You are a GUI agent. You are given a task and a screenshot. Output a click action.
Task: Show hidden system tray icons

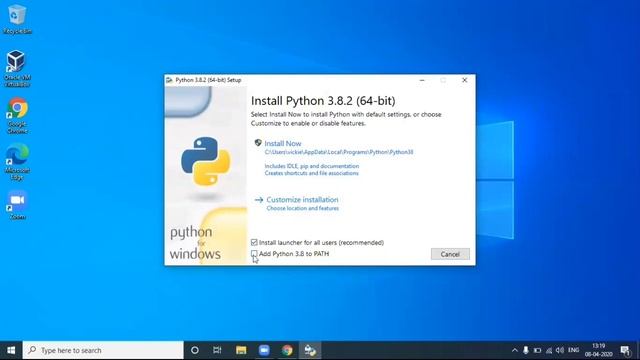[x=514, y=350]
